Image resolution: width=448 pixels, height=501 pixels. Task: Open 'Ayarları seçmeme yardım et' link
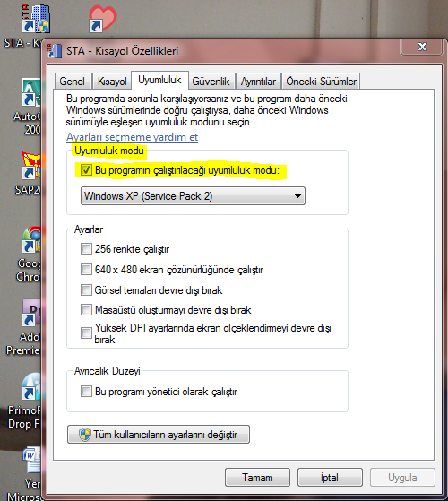133,137
